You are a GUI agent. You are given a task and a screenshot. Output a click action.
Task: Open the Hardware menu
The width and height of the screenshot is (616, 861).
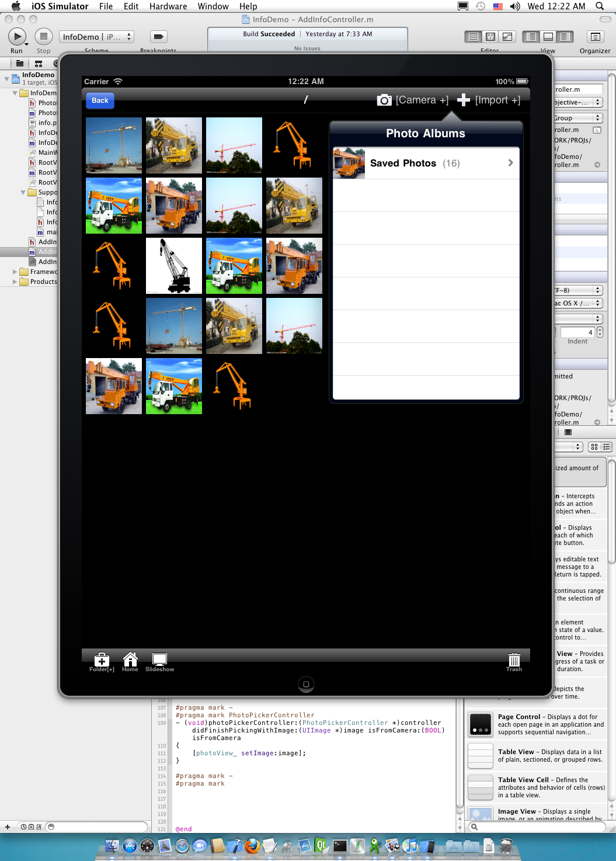click(x=168, y=6)
